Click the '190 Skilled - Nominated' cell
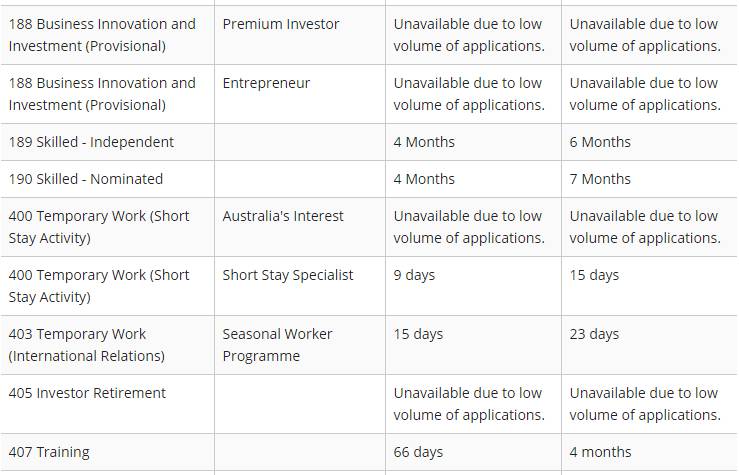The image size is (739, 475). [x=107, y=179]
